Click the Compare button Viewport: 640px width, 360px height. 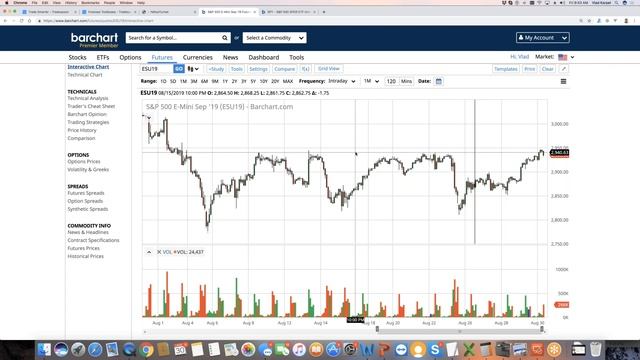coord(284,69)
